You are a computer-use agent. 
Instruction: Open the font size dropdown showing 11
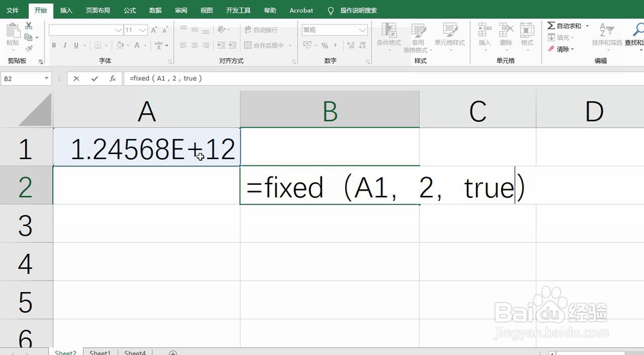click(142, 30)
